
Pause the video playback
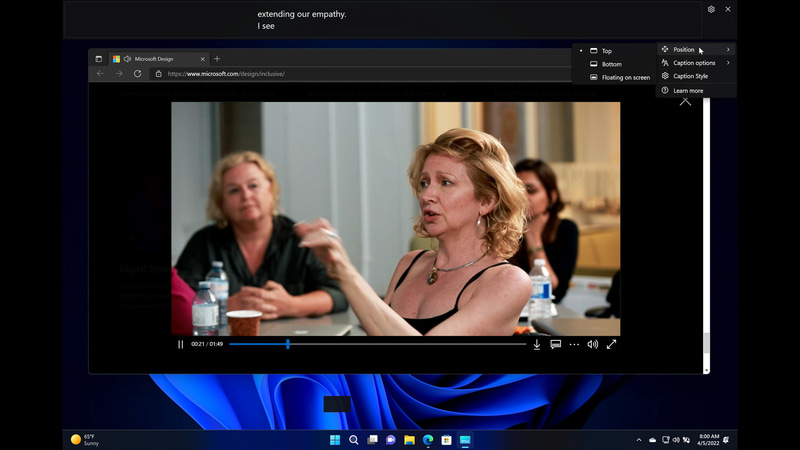point(180,344)
